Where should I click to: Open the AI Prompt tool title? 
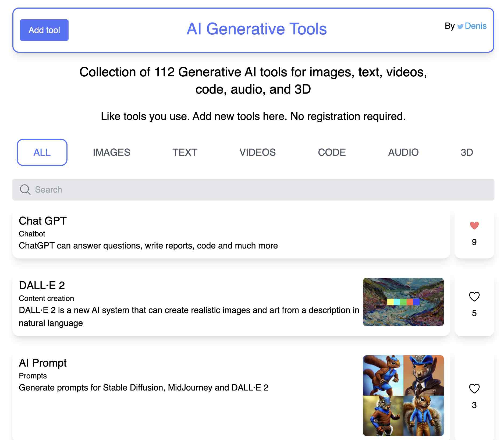coord(43,363)
